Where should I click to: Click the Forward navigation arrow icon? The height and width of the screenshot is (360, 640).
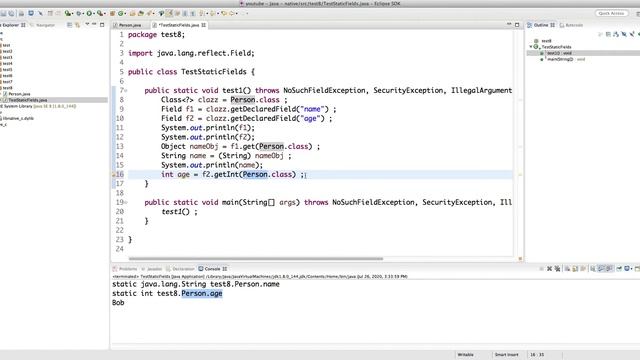tap(231, 13)
